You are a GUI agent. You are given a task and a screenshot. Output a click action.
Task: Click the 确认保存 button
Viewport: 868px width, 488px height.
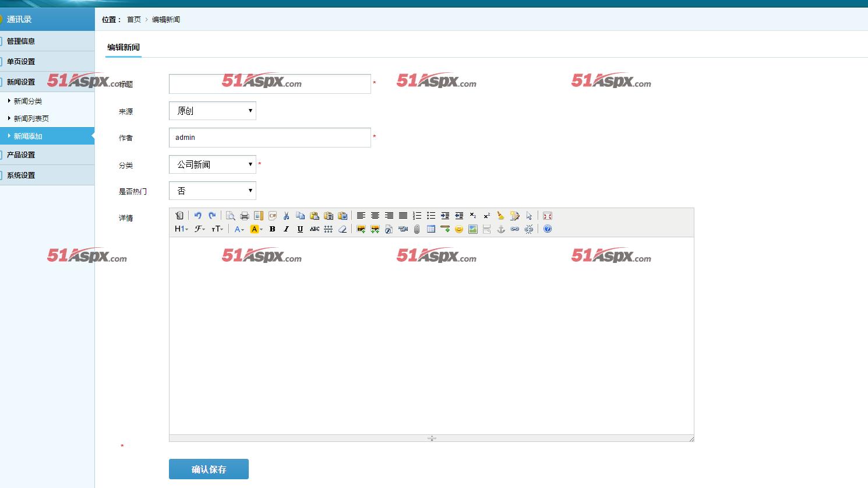[209, 469]
